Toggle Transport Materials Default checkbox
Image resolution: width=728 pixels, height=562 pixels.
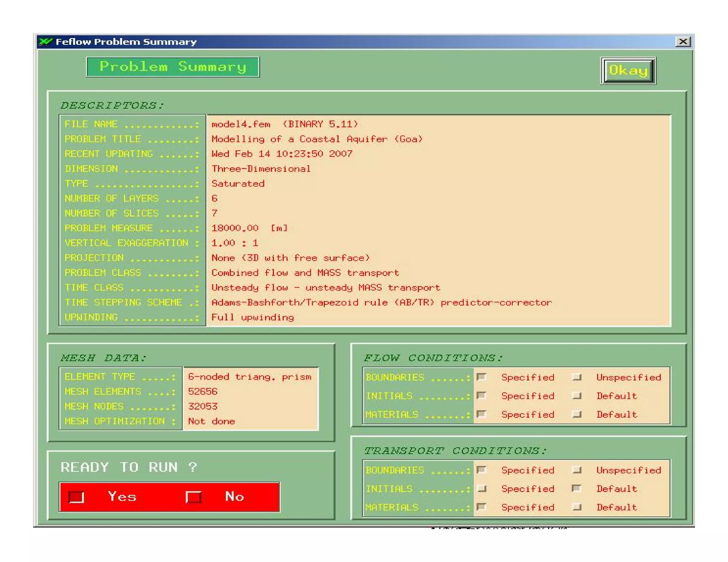pyautogui.click(x=577, y=507)
